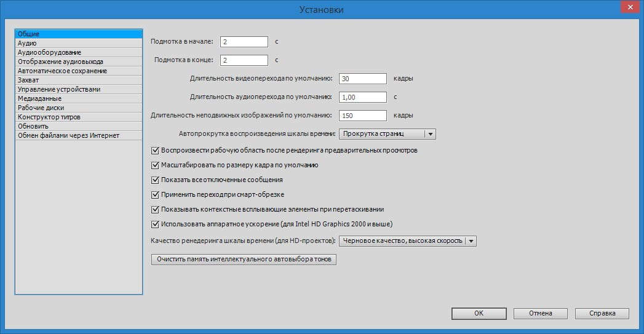The width and height of the screenshot is (644, 334).
Task: Click the Подмотка в начале field
Action: point(244,41)
